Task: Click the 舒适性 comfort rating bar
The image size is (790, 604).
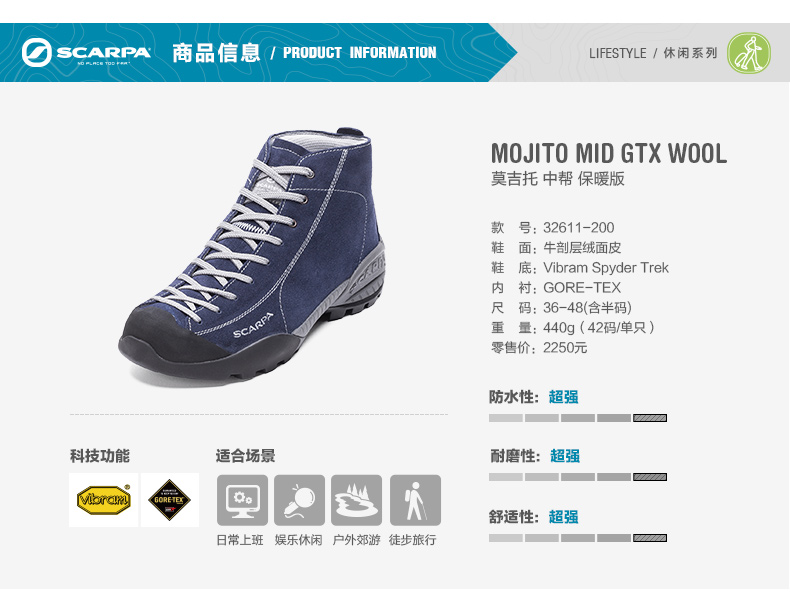Action: click(x=578, y=538)
